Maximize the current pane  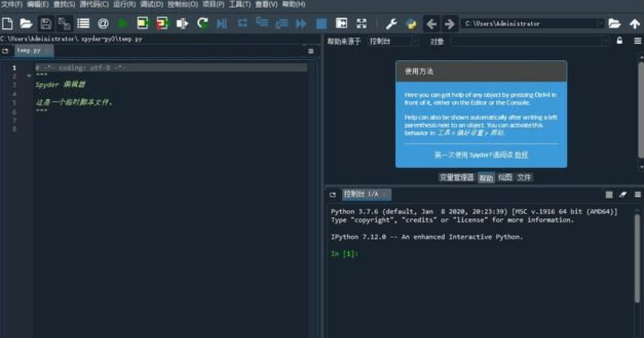point(342,23)
